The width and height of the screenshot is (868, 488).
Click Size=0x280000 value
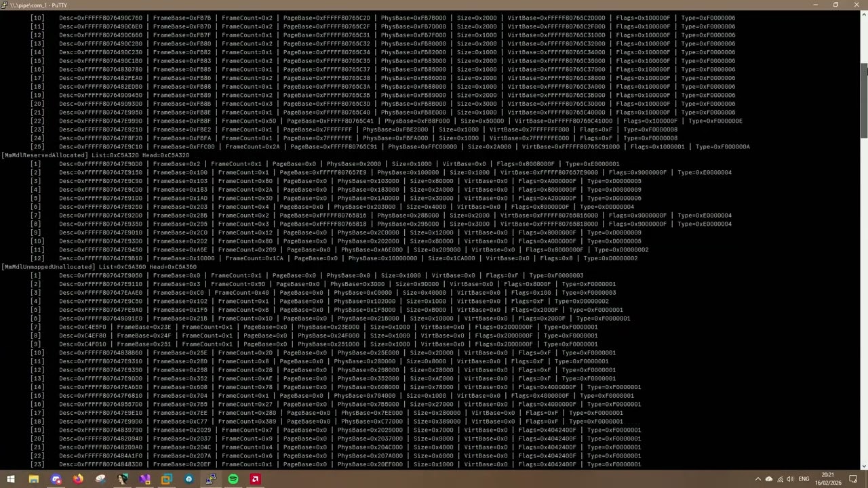pyautogui.click(x=437, y=413)
